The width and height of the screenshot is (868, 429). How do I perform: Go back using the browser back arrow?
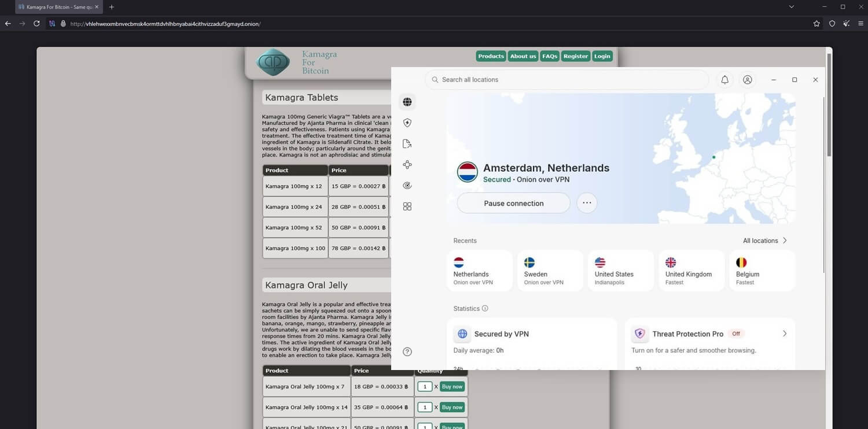[x=8, y=24]
